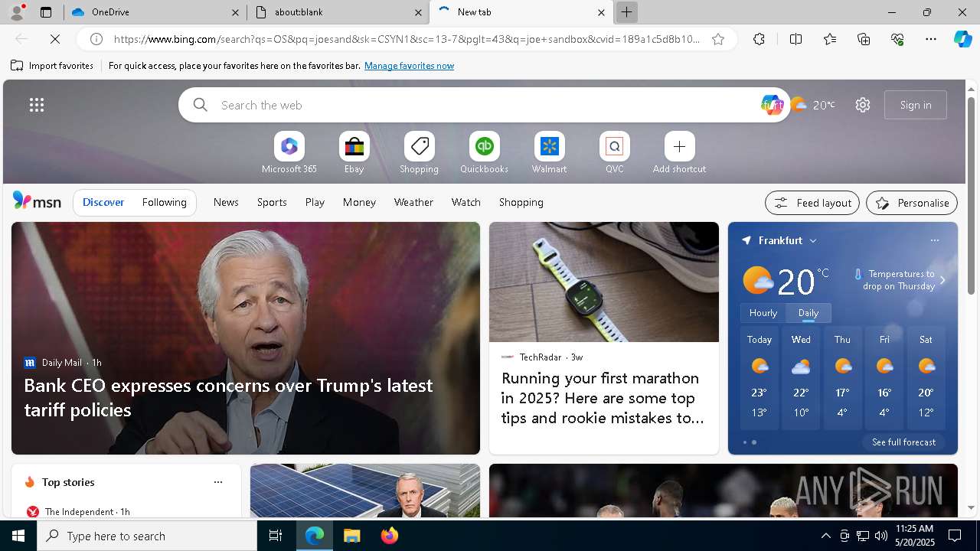Launch Firefox from the taskbar

389,536
